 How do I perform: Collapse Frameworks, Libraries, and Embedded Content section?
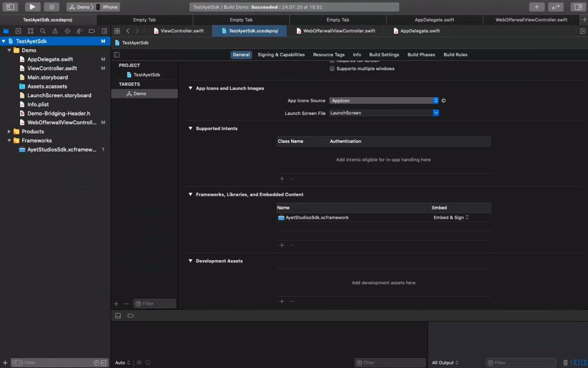(191, 194)
